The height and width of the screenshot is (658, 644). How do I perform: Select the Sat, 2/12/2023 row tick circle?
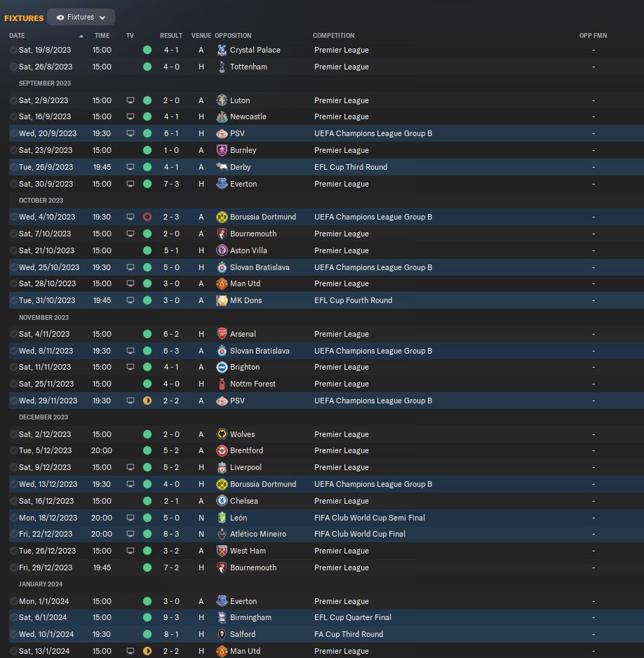click(14, 434)
